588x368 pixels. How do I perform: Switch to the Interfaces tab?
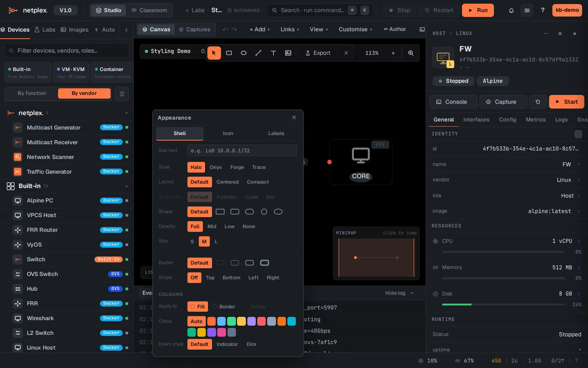476,120
